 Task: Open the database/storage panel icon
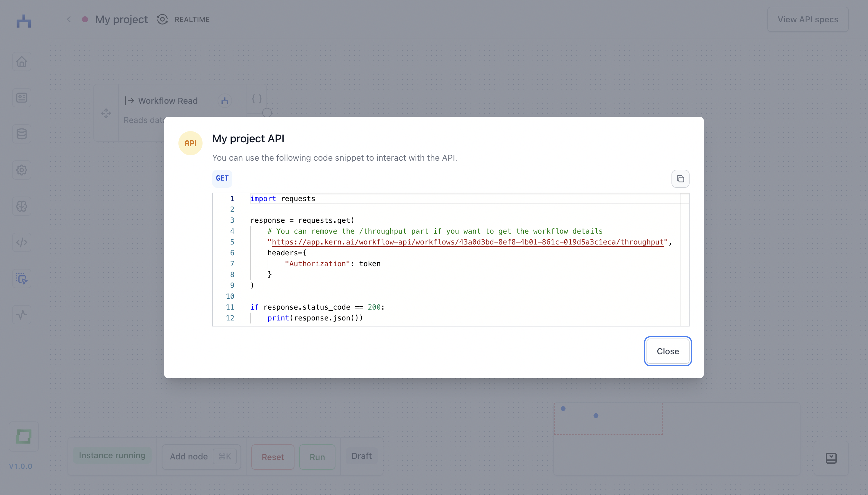(x=21, y=134)
